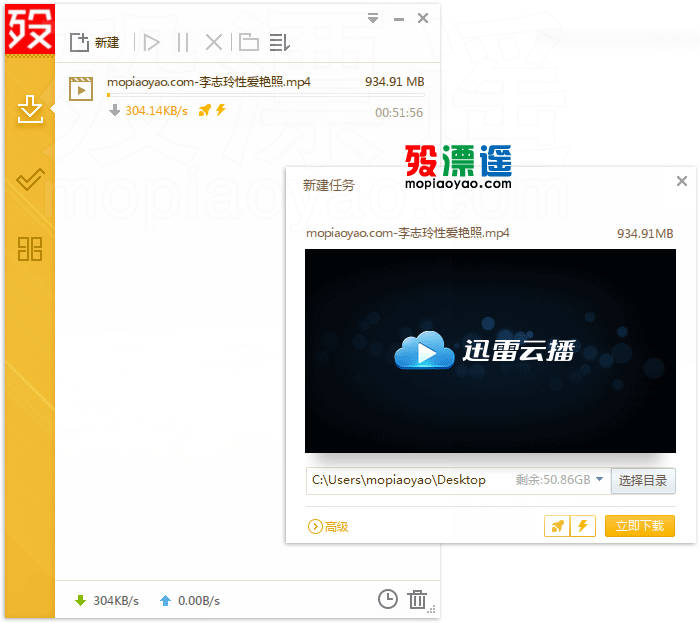Viewport: 700px width, 623px height.
Task: Click the video file icon of the download task
Action: 81,89
